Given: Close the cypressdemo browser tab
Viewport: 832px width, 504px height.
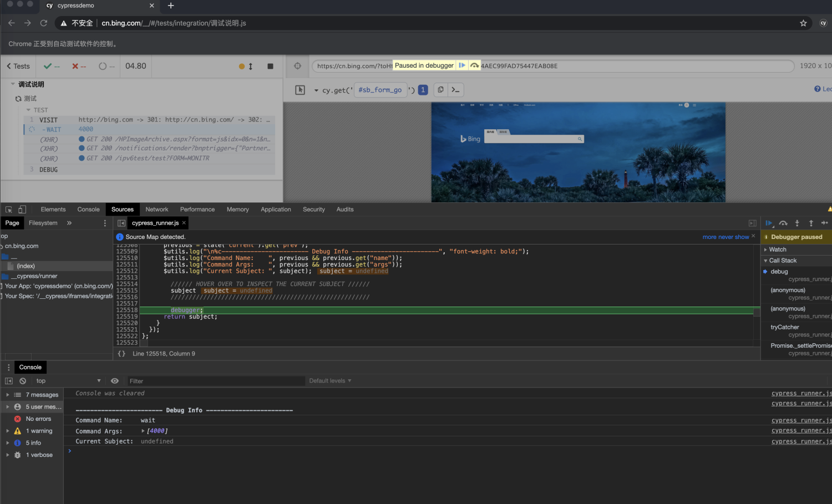Looking at the screenshot, I should 152,6.
